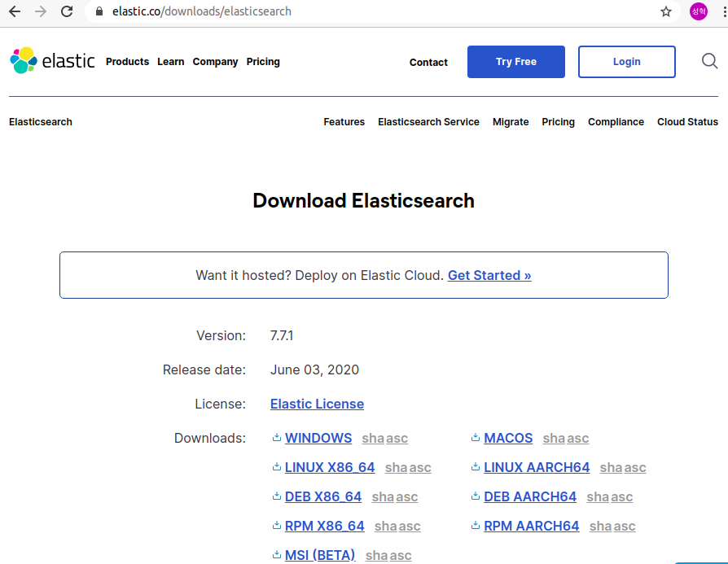Screen dimensions: 728x564
Task: Open the Cloud Status sub-navigation item
Action: pos(687,121)
